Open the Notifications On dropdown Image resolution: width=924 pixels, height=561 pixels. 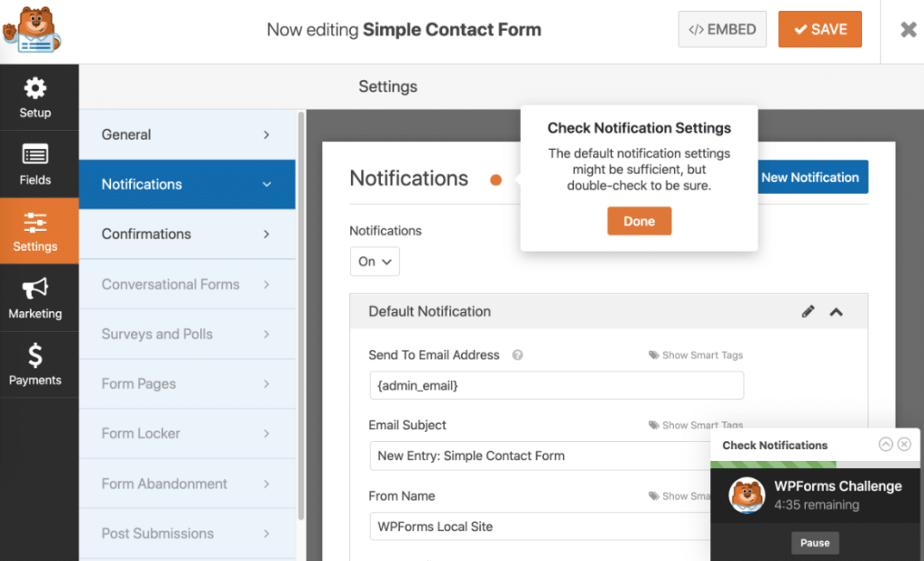(x=374, y=262)
